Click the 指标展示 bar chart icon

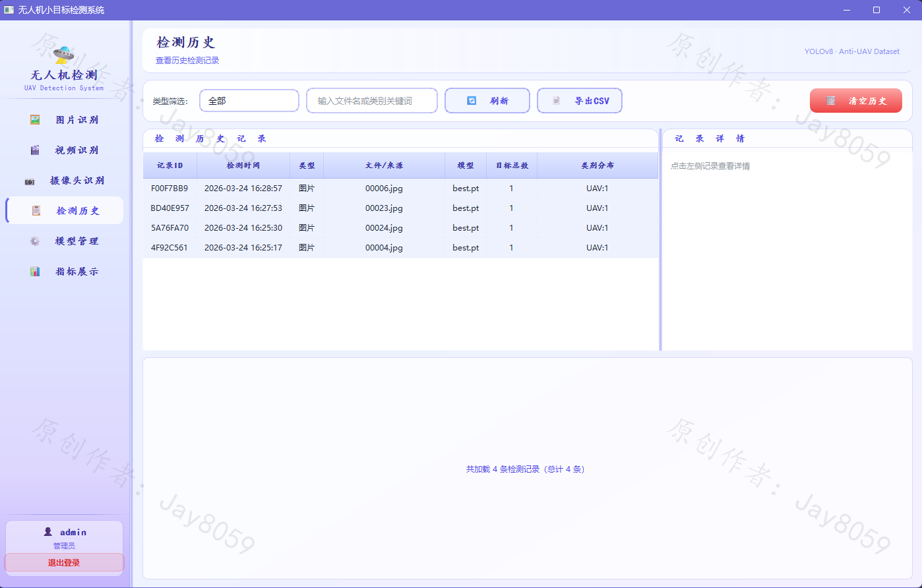tap(35, 272)
